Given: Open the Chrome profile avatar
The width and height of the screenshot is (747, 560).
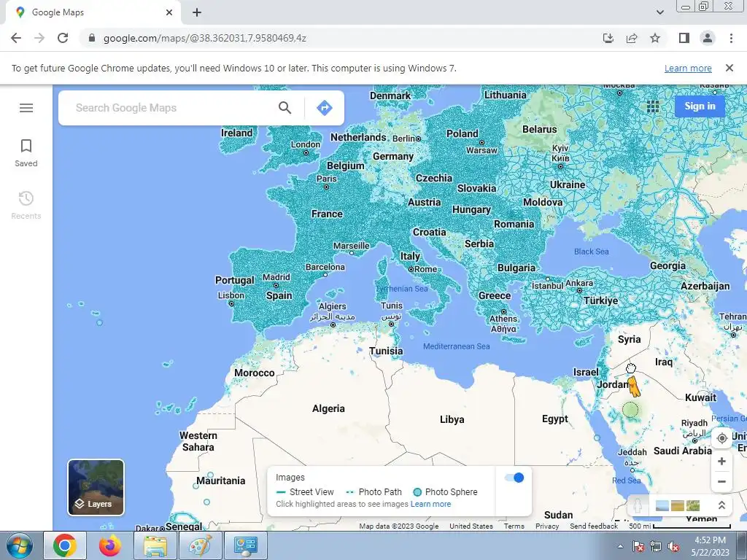Looking at the screenshot, I should 708,38.
